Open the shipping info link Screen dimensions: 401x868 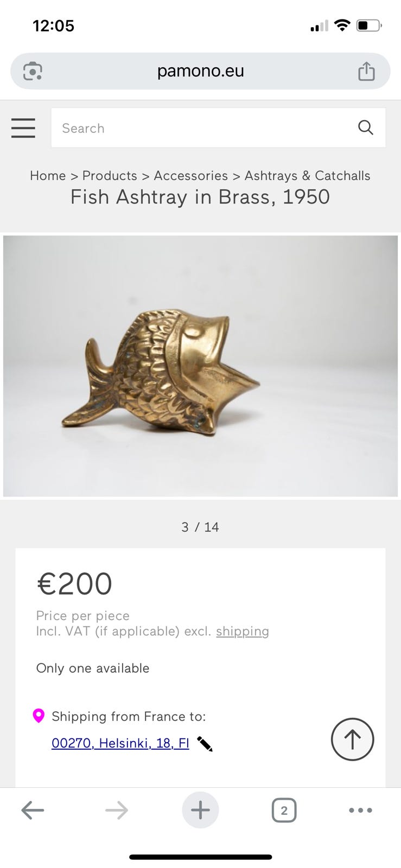click(x=243, y=631)
